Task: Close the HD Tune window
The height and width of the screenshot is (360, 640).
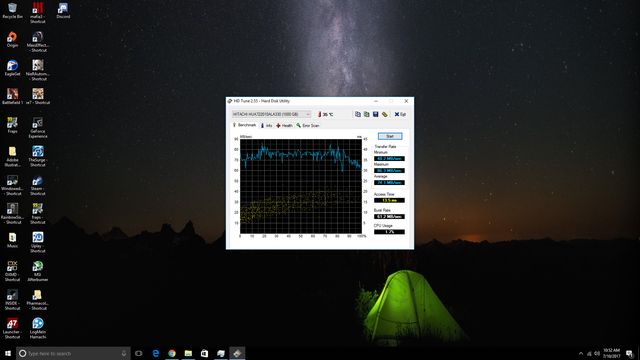Action: tap(406, 101)
